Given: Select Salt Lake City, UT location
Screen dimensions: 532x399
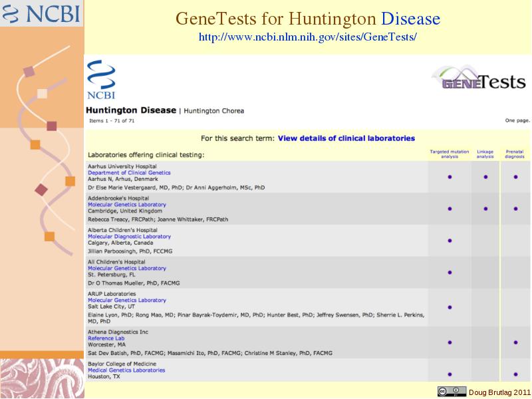Looking at the screenshot, I should coord(111,307).
